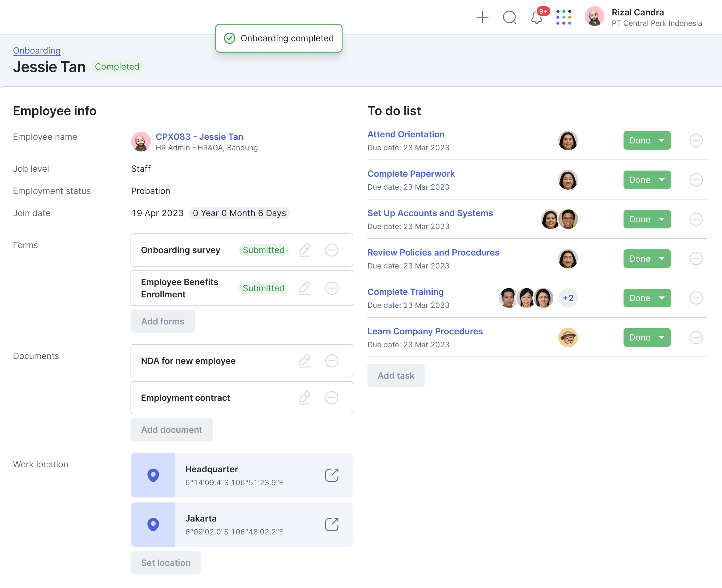Click the Add forms button

[x=162, y=321]
